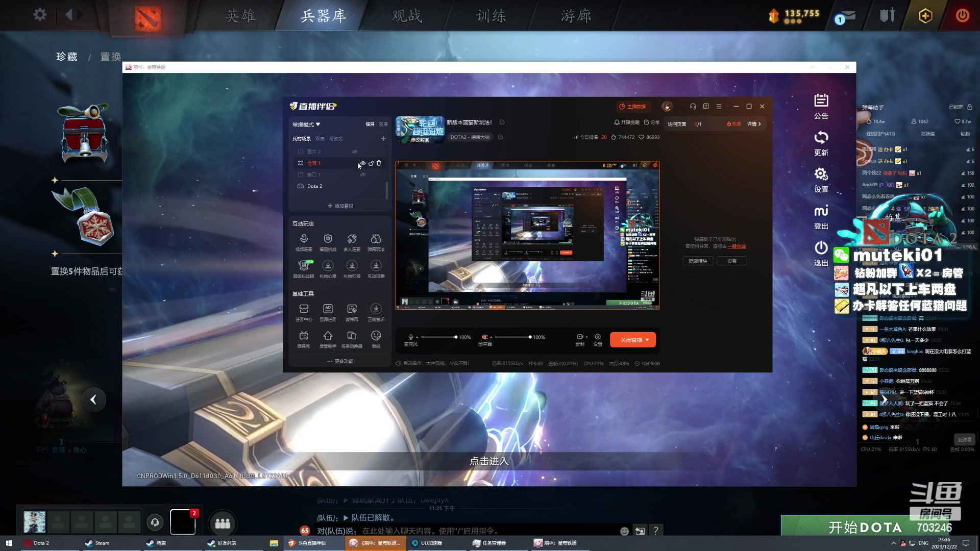Open 任务中心 in basic tools
Viewport: 980px width, 551px height.
tap(304, 312)
